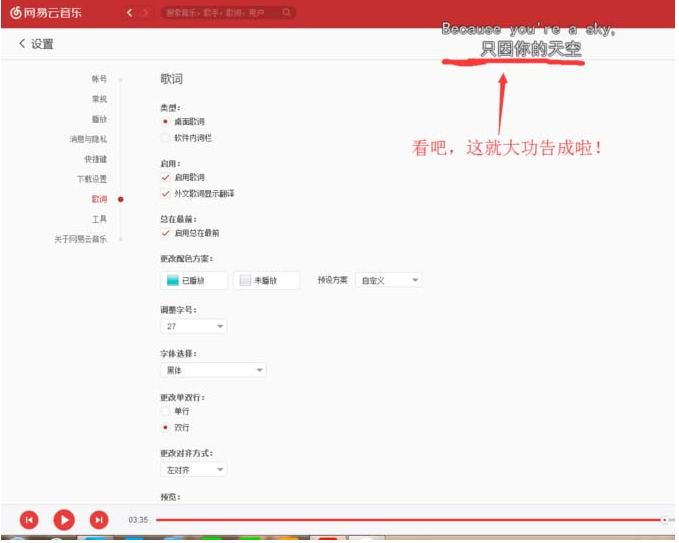Image resolution: width=679 pixels, height=543 pixels.
Task: Open the 工具 settings section
Action: point(99,220)
